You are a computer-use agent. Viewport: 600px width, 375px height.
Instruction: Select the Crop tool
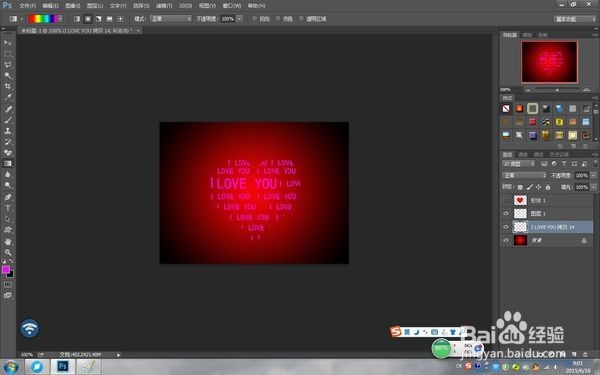[x=8, y=86]
